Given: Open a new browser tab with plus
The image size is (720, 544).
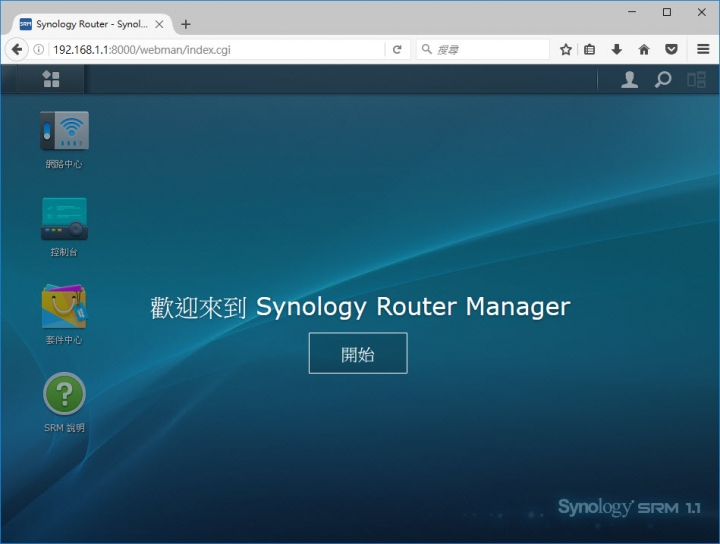Looking at the screenshot, I should pyautogui.click(x=186, y=24).
